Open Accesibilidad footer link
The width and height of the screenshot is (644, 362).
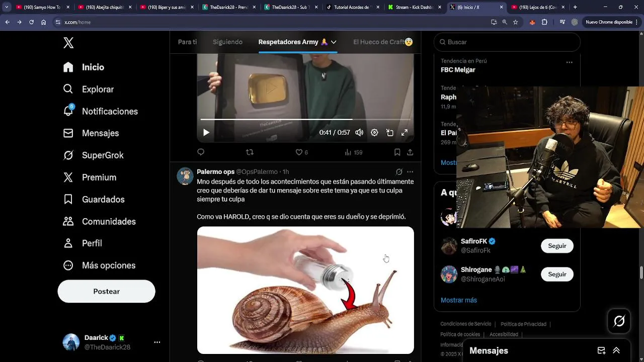click(x=504, y=334)
